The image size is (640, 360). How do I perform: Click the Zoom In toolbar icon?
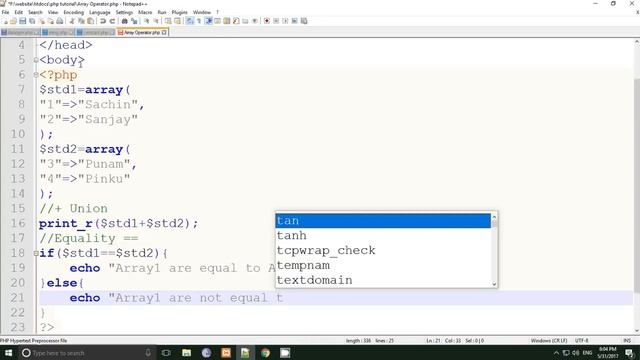[146, 21]
